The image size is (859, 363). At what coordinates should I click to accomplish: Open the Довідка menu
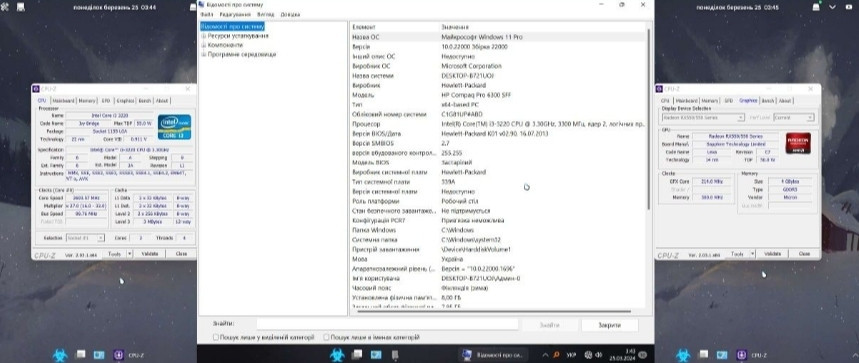[x=290, y=15]
